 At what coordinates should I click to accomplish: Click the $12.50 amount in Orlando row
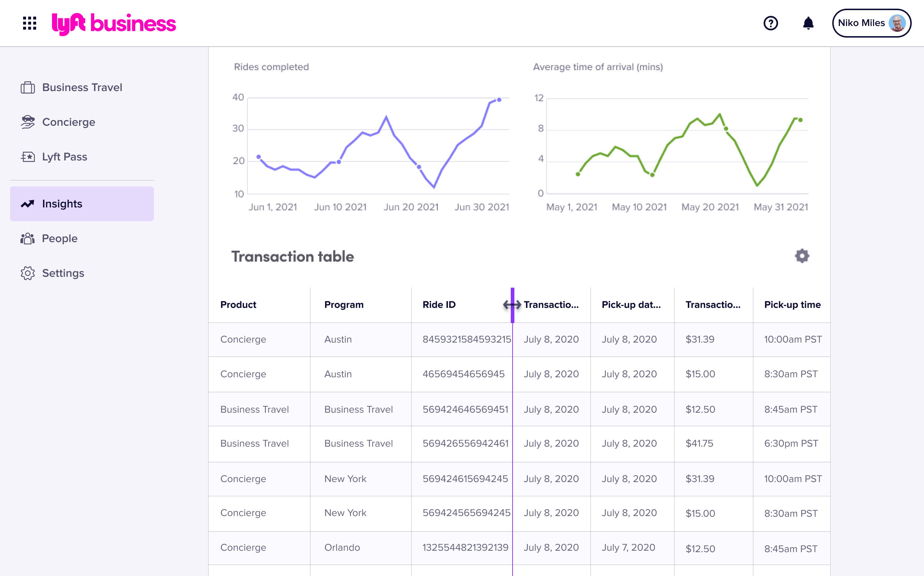[x=700, y=549]
